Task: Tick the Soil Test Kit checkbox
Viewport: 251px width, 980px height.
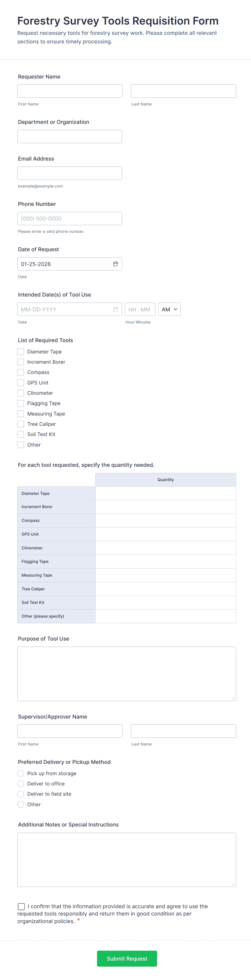Action: (21, 434)
